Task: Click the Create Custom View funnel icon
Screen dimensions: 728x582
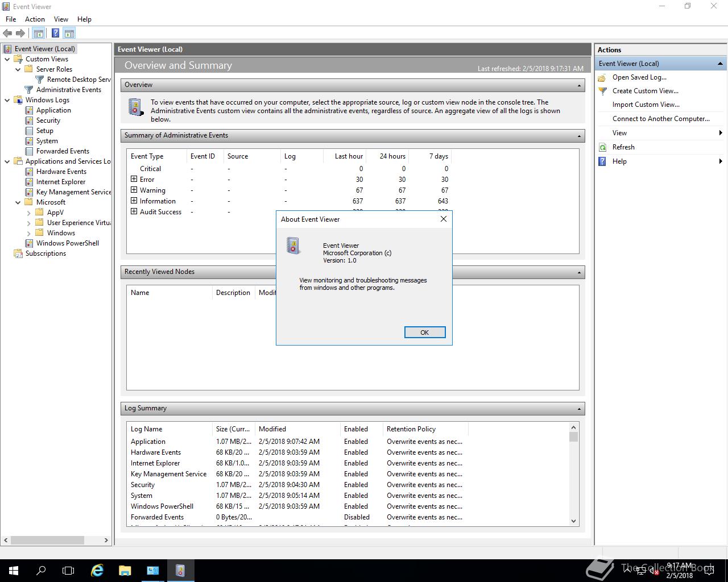Action: pyautogui.click(x=603, y=91)
